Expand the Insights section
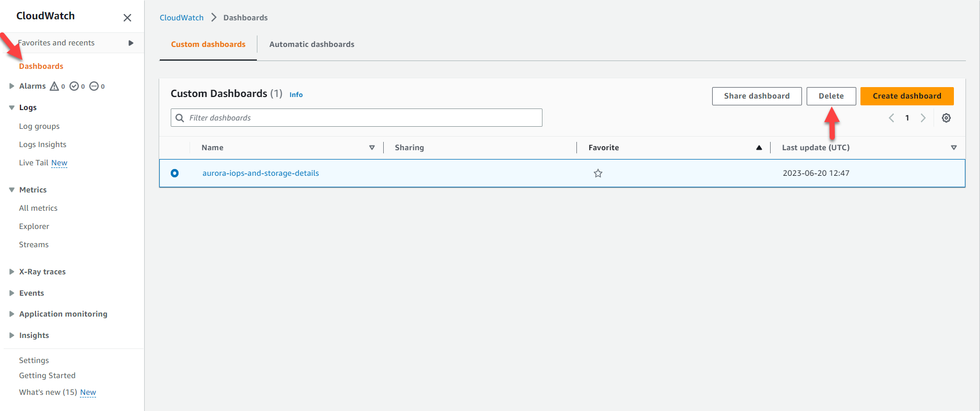This screenshot has height=411, width=980. 11,335
